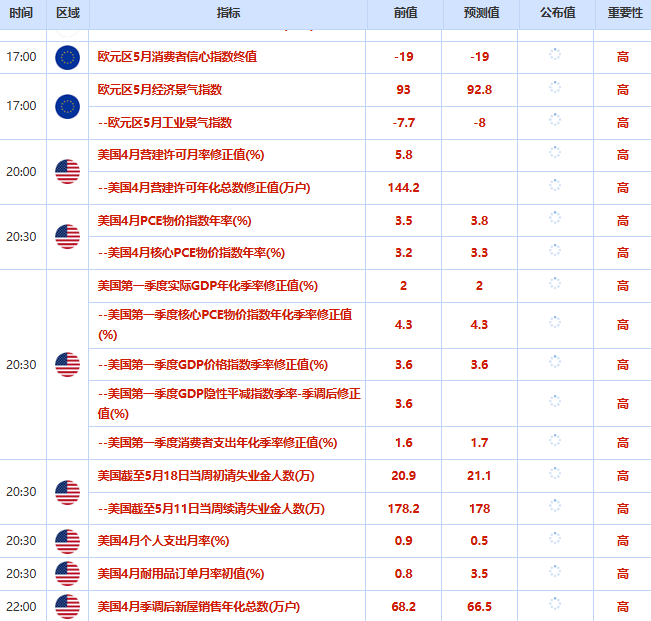Open 美国4月季调后新屋销售年化总数 indicator
This screenshot has width=651, height=621.
click(198, 607)
